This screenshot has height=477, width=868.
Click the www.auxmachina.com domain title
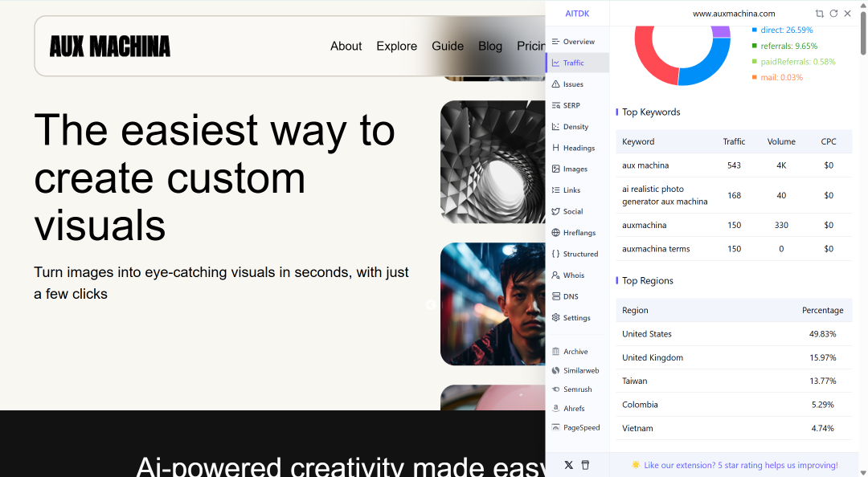(734, 14)
